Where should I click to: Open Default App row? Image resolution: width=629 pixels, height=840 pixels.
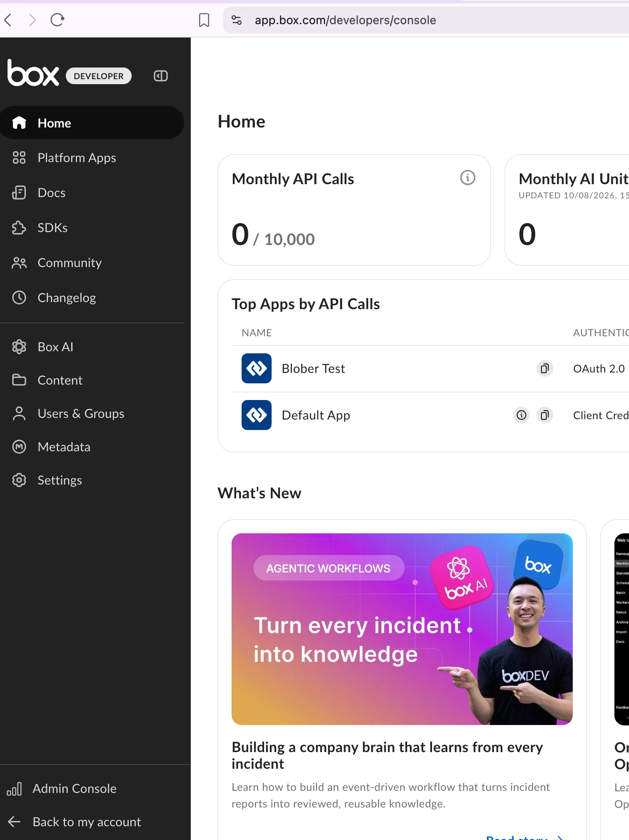tap(430, 415)
